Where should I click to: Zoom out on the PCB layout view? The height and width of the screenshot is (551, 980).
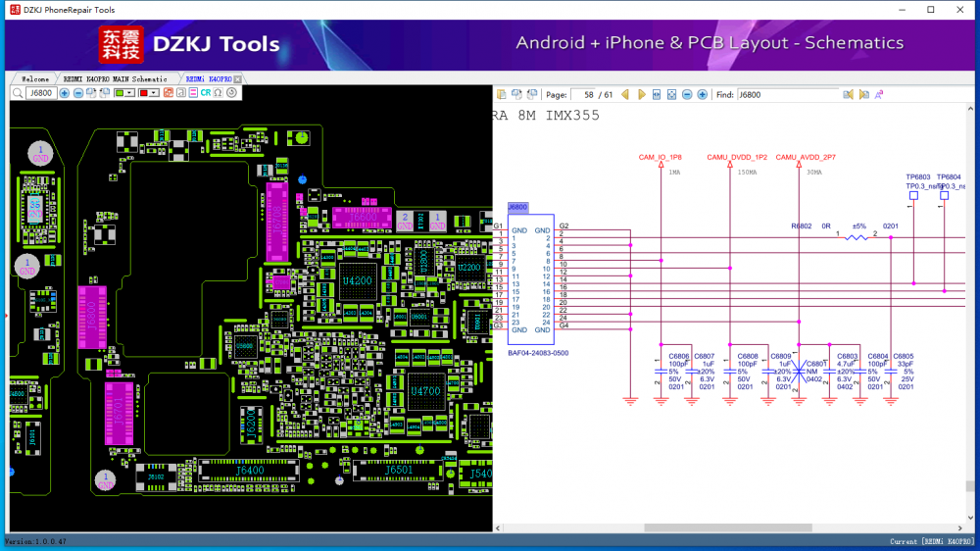pos(78,93)
